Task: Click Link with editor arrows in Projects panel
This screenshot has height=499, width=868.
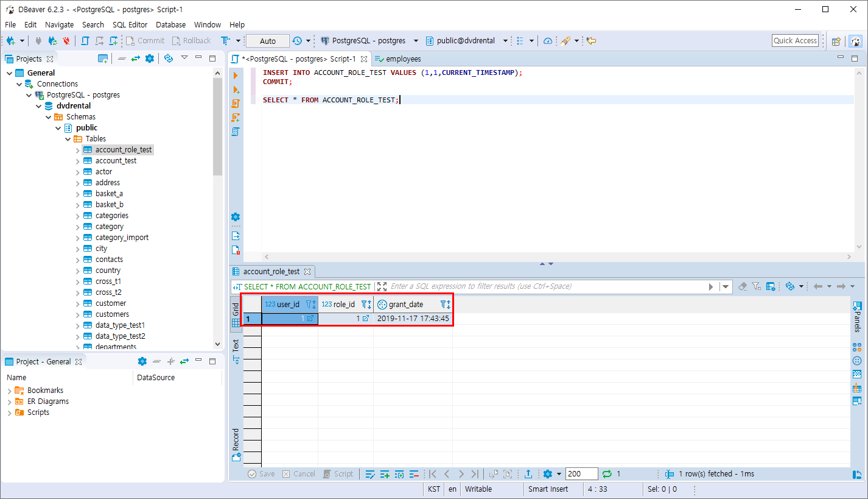Action: pyautogui.click(x=135, y=58)
